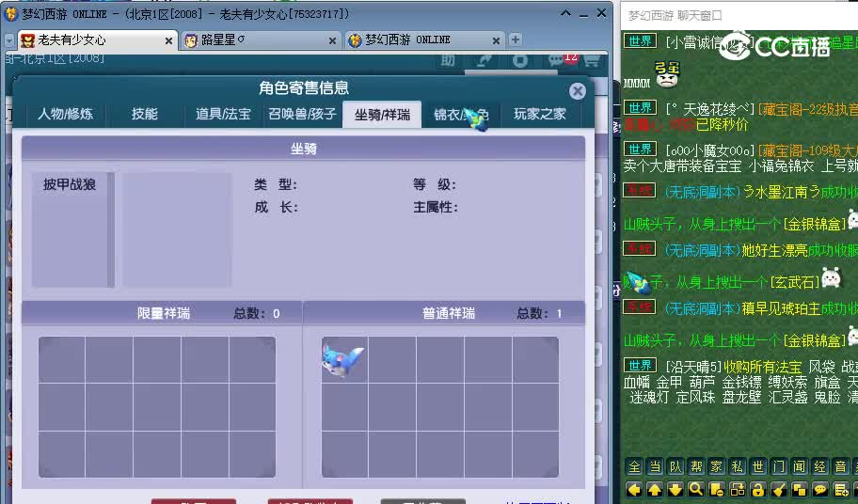Screen dimensions: 858x504
Task: Open chat search with the magnifier icon
Action: (x=696, y=490)
